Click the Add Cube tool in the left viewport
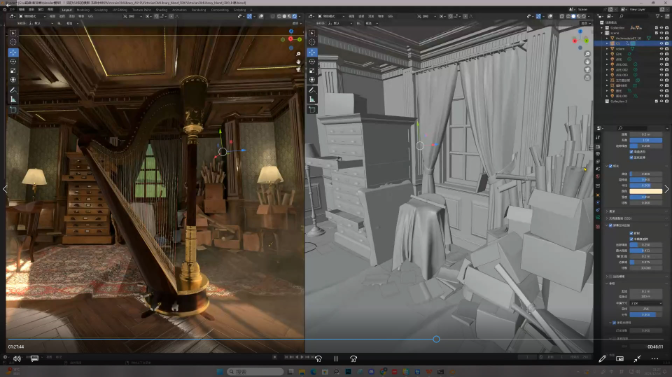The width and height of the screenshot is (672, 377). pyautogui.click(x=13, y=110)
